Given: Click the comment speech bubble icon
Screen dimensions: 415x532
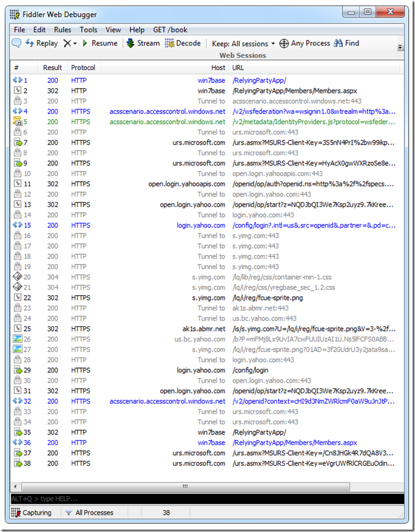Looking at the screenshot, I should [16, 43].
